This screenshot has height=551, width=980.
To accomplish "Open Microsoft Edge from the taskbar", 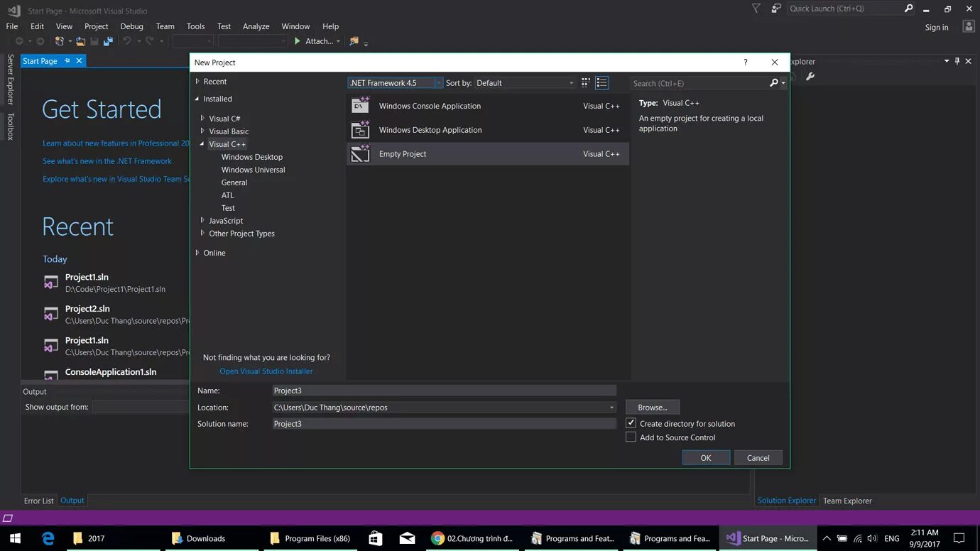I will tap(48, 538).
